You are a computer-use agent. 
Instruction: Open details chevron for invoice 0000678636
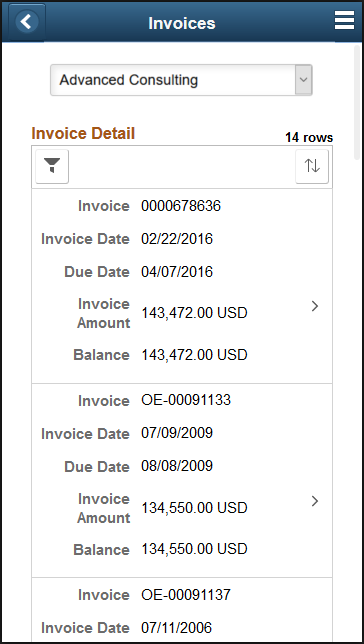click(x=315, y=306)
